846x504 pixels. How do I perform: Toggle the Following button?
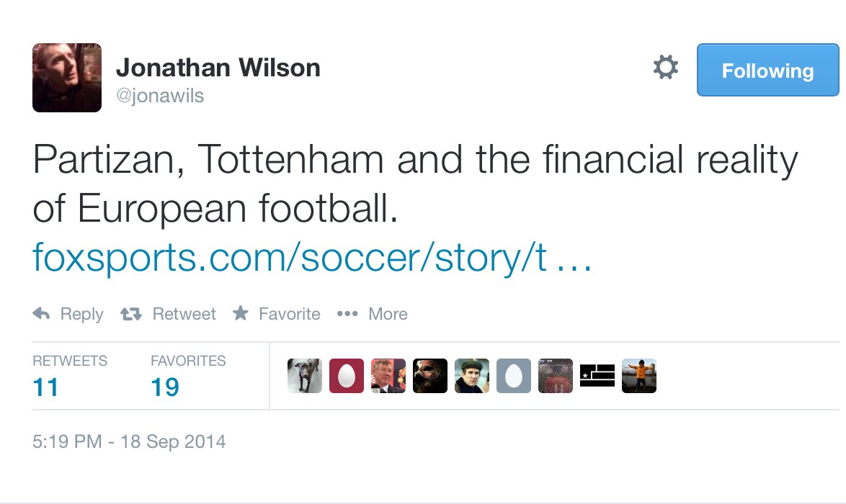click(767, 70)
